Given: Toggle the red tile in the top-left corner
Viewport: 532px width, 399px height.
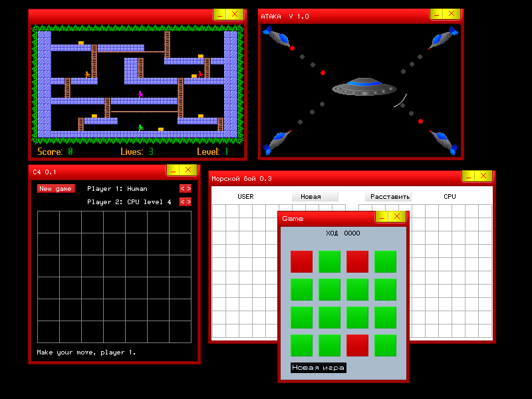Looking at the screenshot, I should coord(301,261).
